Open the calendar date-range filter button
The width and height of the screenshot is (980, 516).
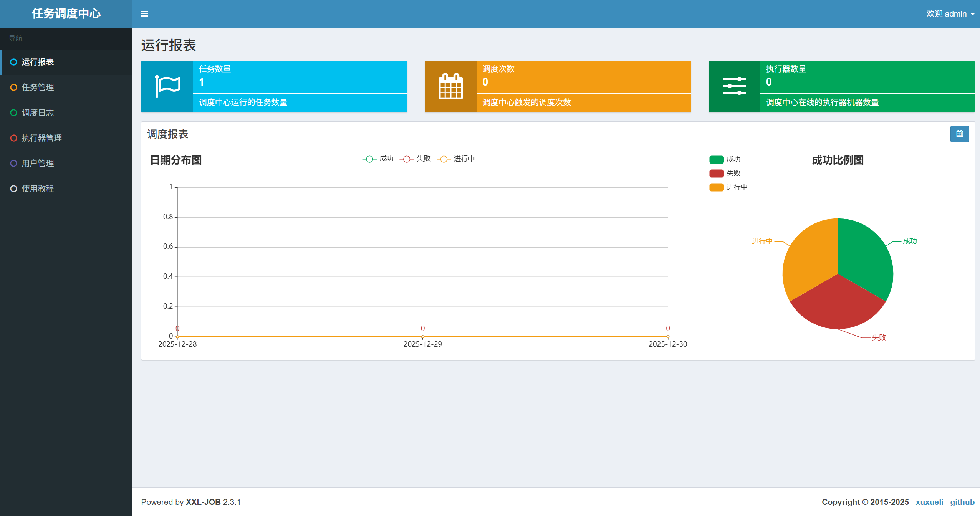(959, 134)
